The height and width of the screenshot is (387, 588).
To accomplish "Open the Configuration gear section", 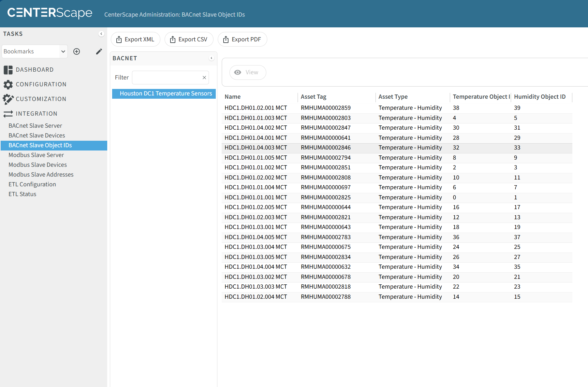I will coord(41,84).
